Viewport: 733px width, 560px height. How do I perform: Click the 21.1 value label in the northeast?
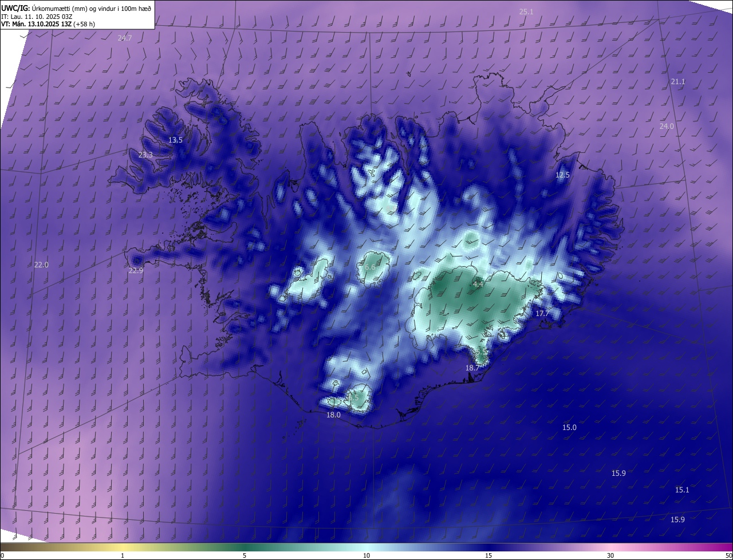[x=677, y=82]
